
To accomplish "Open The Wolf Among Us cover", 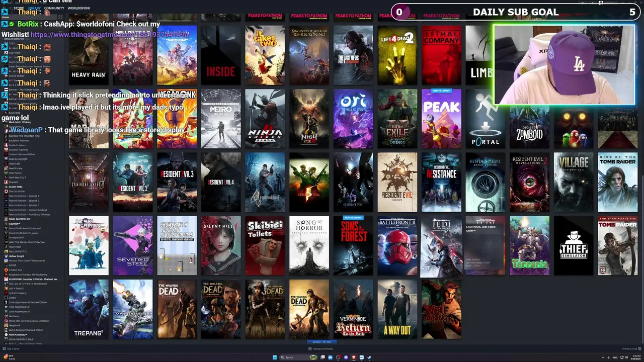I will (441, 309).
